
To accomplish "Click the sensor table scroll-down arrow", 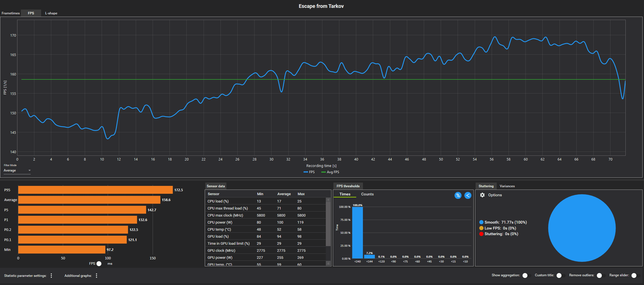I will pos(328,263).
